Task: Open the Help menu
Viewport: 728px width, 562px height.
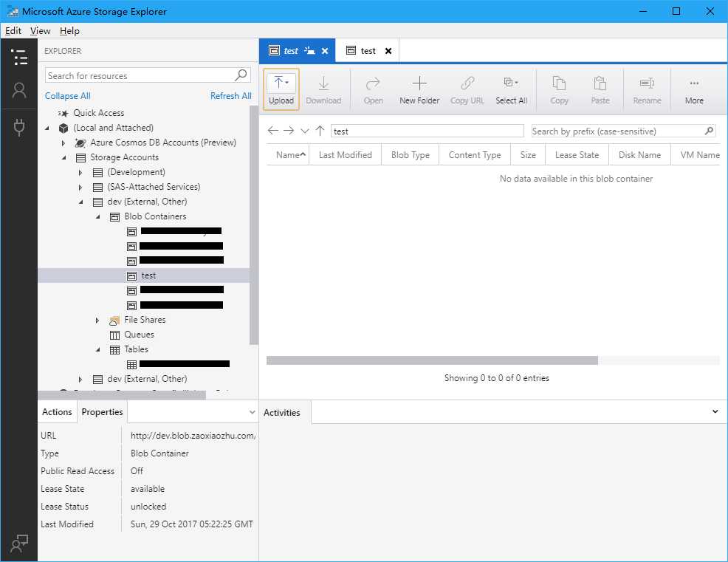Action: (x=69, y=31)
